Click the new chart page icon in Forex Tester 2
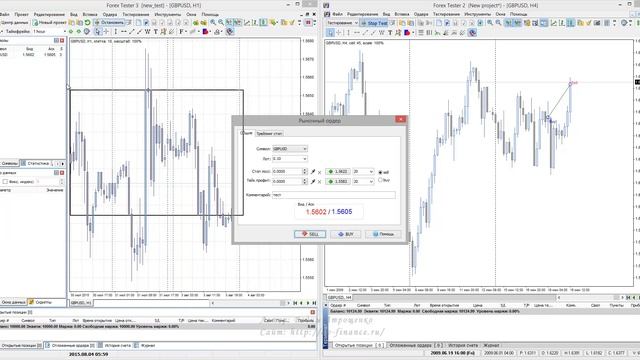640x360 pixels. click(x=439, y=23)
